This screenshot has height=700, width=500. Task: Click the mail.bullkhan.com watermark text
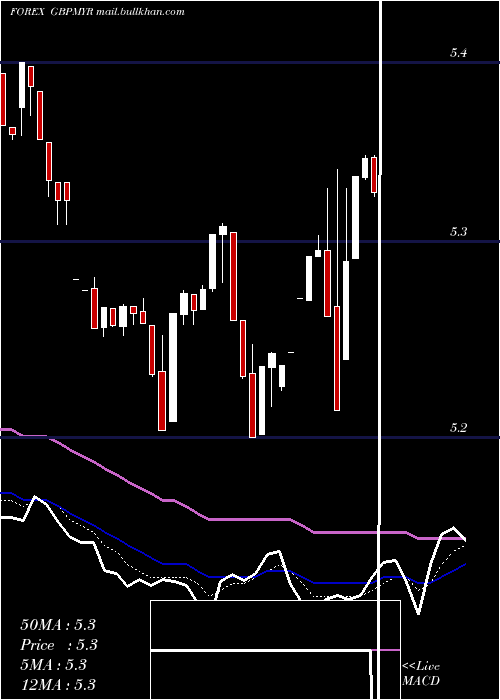[139, 12]
